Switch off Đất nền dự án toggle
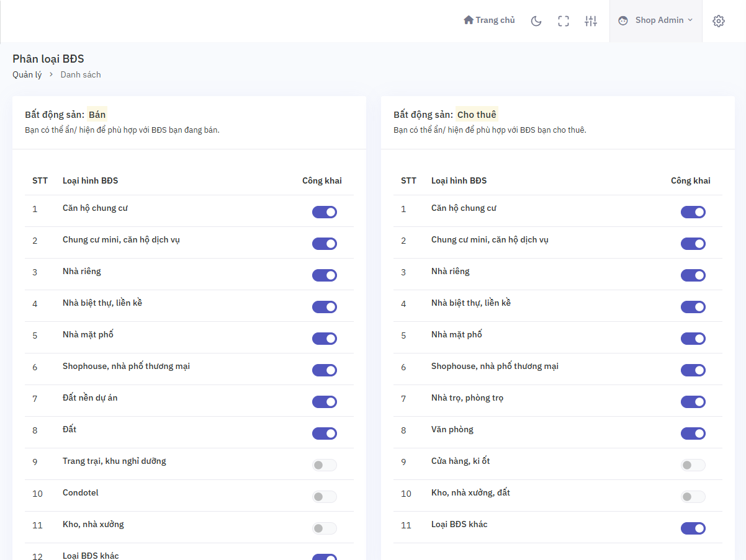Viewport: 746px width, 560px height. click(x=325, y=402)
